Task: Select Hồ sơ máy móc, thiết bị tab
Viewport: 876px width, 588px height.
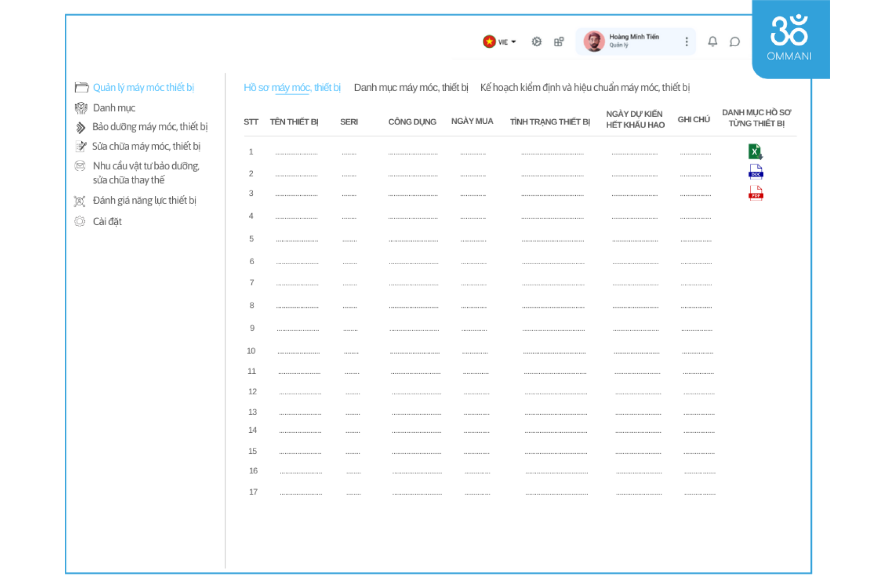Action: click(292, 87)
